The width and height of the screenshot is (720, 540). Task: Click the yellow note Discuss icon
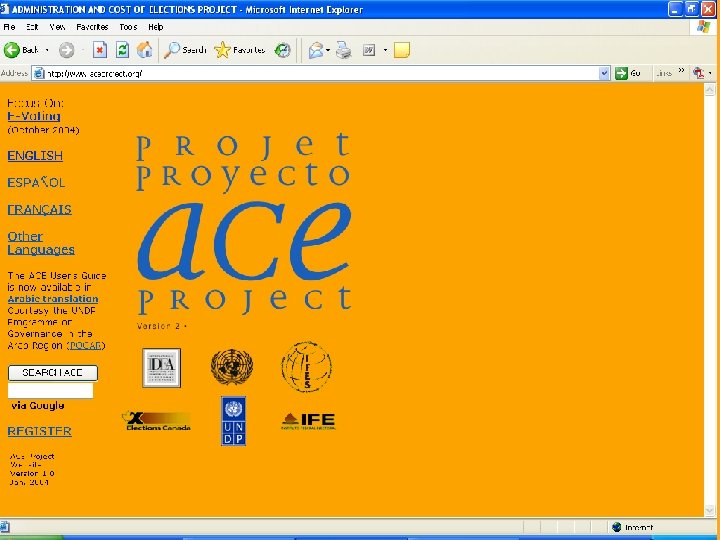402,50
